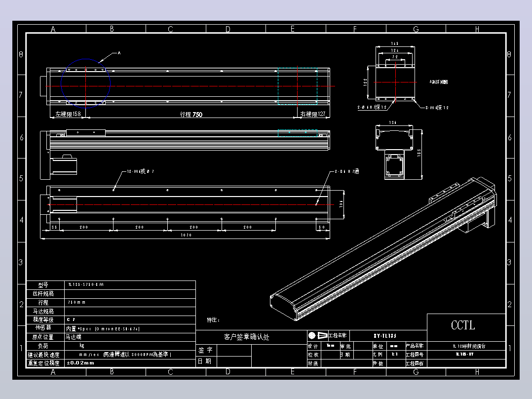532x399 pixels.
Task: Click the '原点位置' row label
Action: tap(43, 337)
